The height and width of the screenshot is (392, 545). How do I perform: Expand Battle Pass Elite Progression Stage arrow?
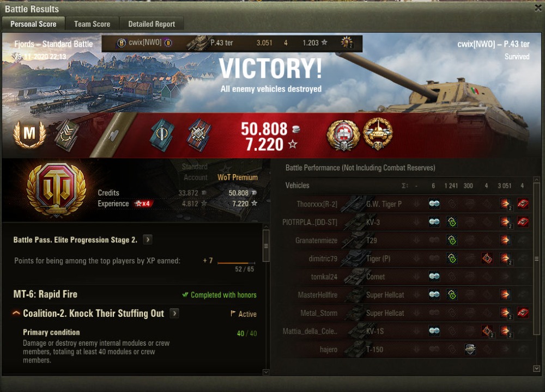click(148, 240)
